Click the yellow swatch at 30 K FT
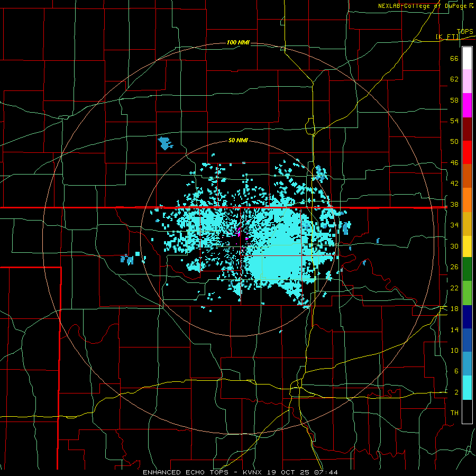476x476 pixels. point(467,246)
